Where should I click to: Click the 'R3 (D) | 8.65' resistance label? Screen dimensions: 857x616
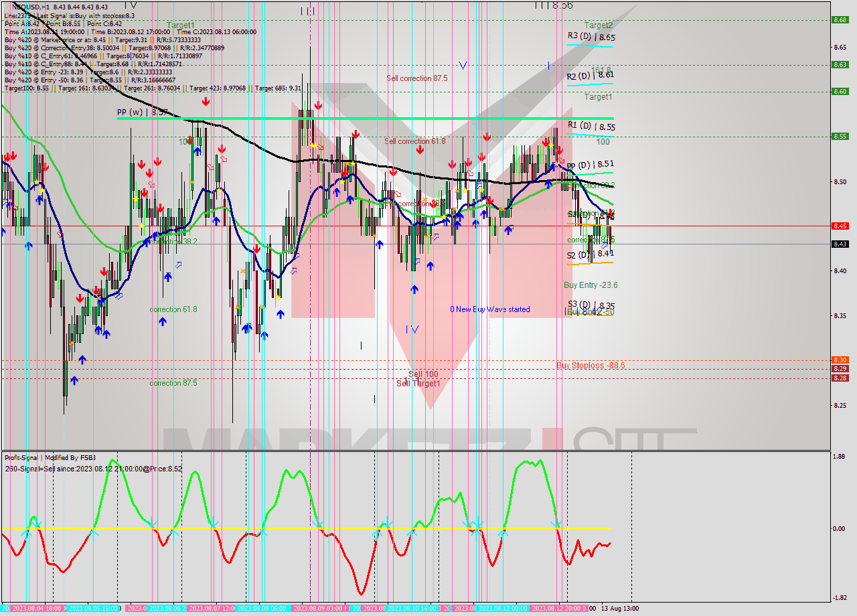click(591, 37)
